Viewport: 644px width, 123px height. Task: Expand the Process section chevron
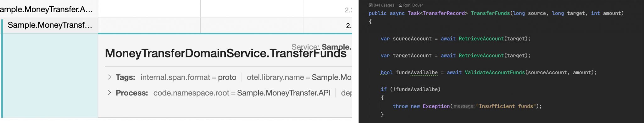point(109,93)
